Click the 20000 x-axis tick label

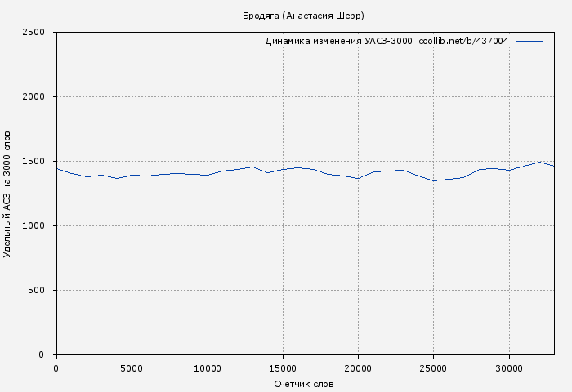[358, 368]
